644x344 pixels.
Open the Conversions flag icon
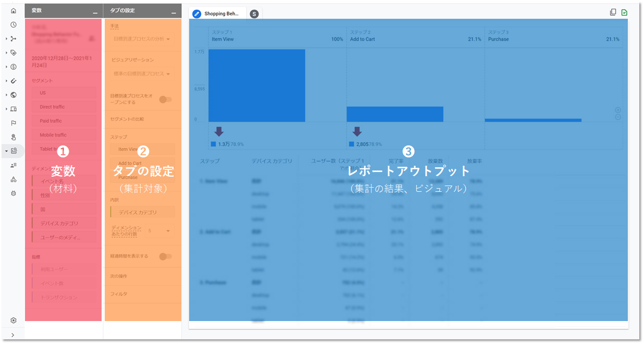pyautogui.click(x=14, y=123)
